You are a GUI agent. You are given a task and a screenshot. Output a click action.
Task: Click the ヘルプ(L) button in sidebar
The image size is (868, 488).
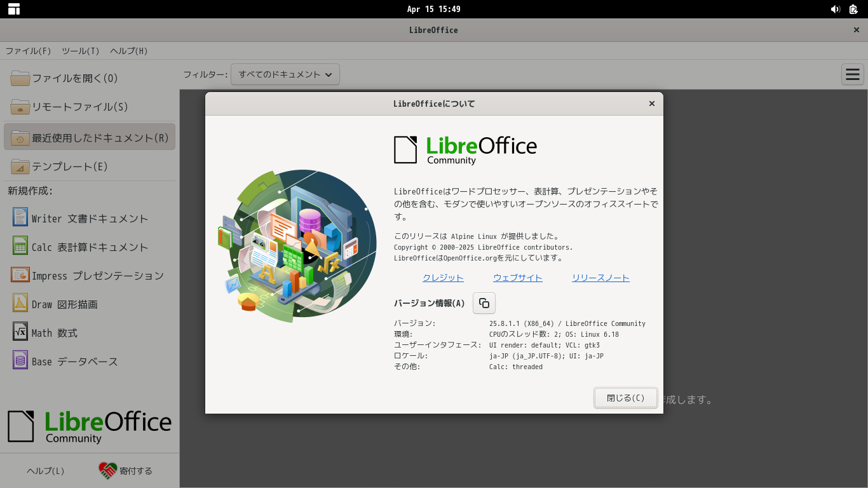pos(46,471)
